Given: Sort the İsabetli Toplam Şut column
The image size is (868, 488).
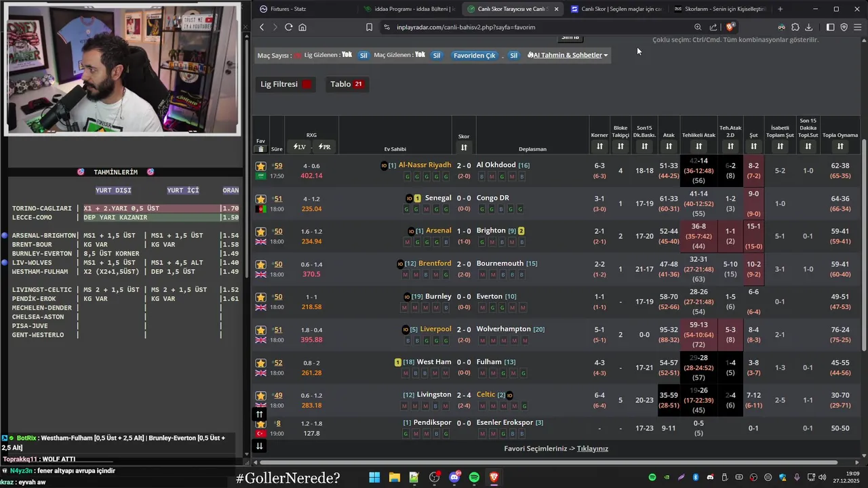Looking at the screenshot, I should (x=780, y=146).
